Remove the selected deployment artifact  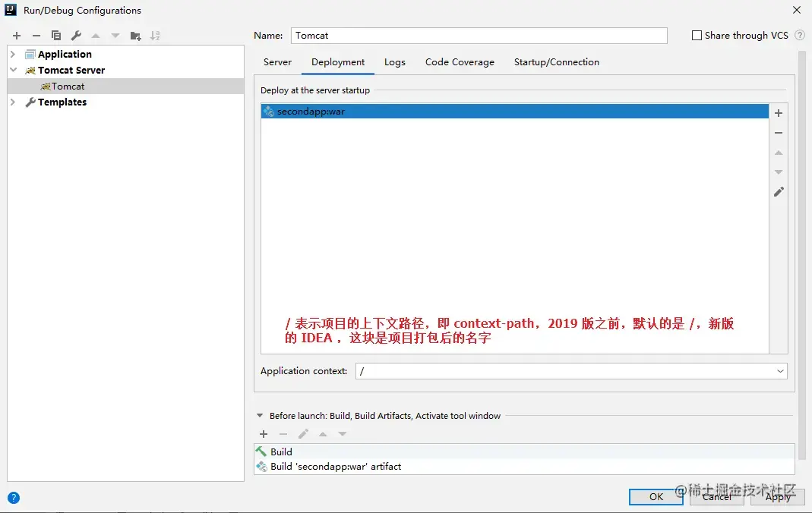pos(779,133)
